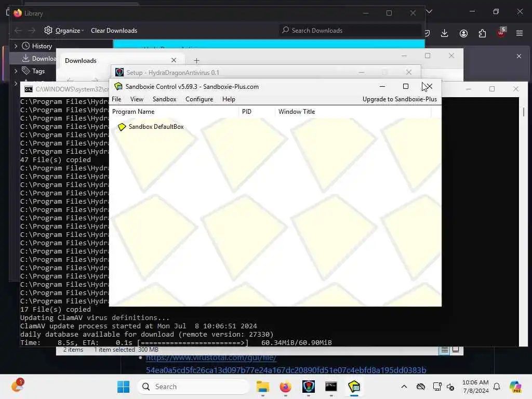Open Firefox from the taskbar
This screenshot has width=532, height=399.
285,387
